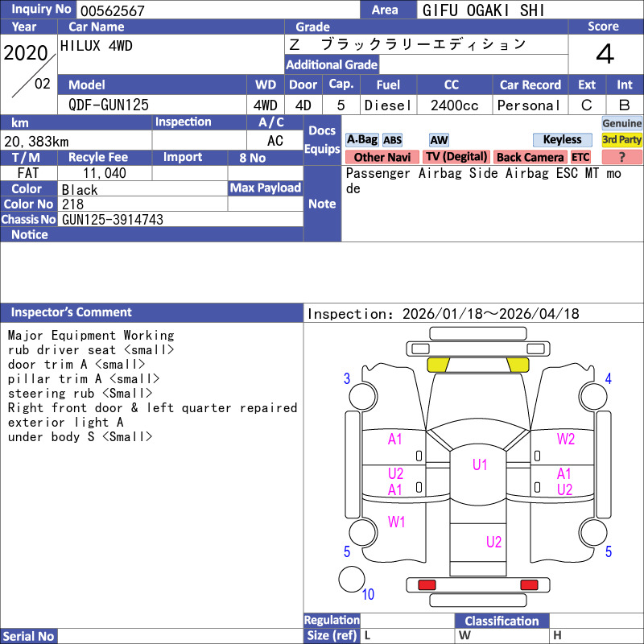This screenshot has height=644, width=644.
Task: Click the A.Bag equipment badge
Action: point(361,140)
